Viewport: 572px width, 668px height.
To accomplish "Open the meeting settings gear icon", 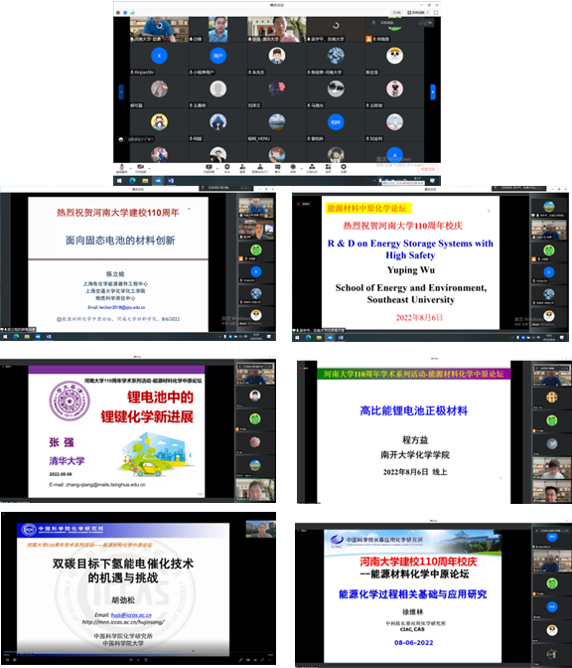I will (344, 167).
